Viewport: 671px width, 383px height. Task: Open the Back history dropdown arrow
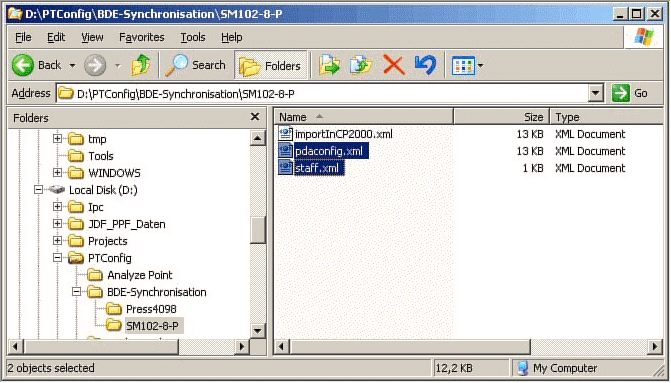pos(72,65)
